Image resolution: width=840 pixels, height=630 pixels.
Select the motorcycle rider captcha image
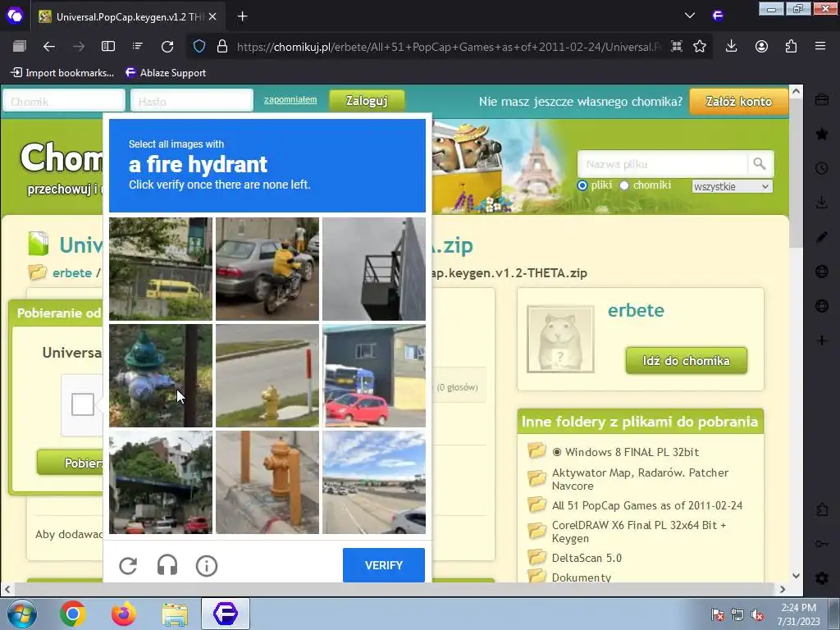[x=267, y=269]
